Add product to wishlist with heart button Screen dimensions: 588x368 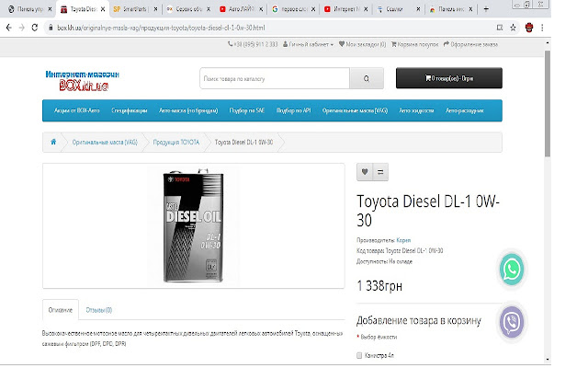(365, 172)
